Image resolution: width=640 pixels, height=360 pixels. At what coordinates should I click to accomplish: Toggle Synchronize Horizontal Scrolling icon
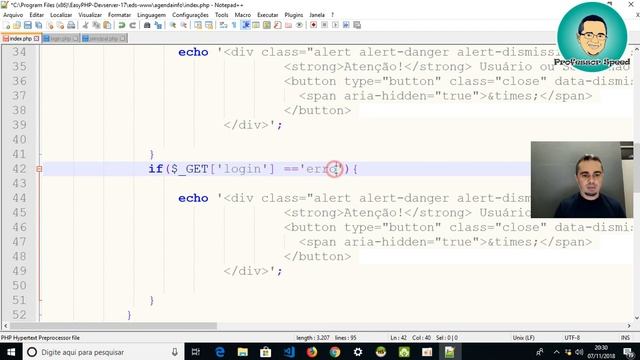tap(209, 25)
